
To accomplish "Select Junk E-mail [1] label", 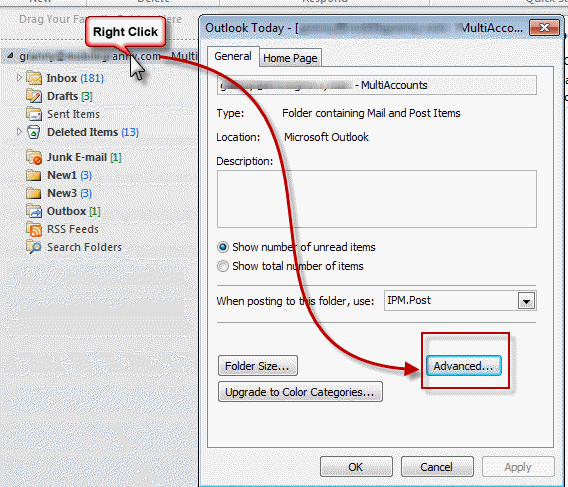I will pyautogui.click(x=84, y=157).
